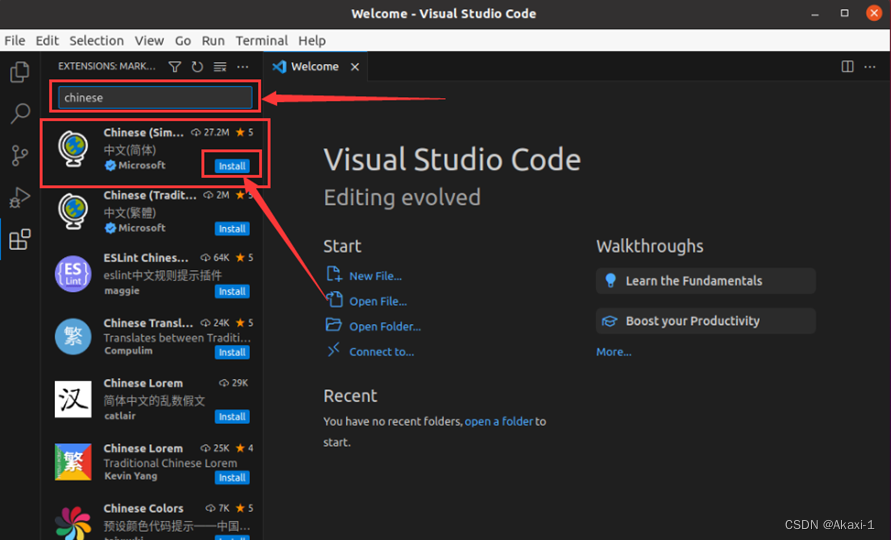Install the Chinese Translation extension
891x540 pixels.
(x=232, y=352)
